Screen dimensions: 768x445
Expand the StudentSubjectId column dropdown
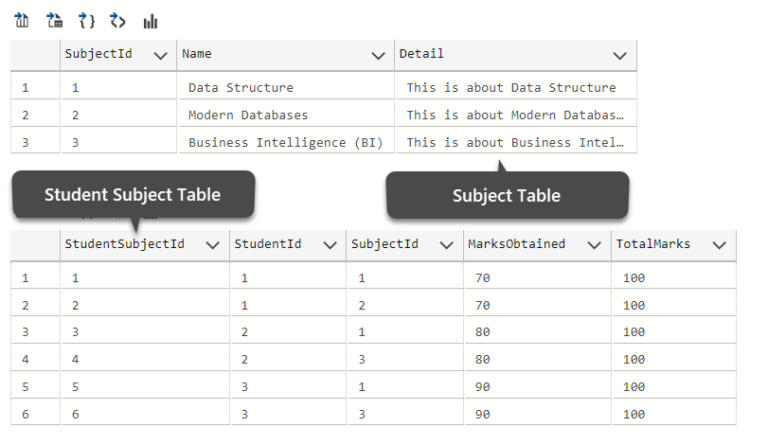pos(213,245)
